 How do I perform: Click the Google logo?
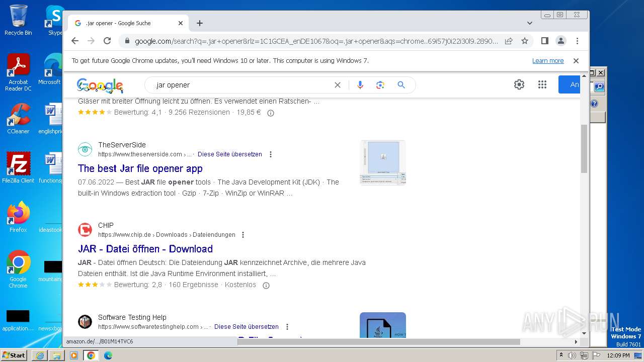[100, 85]
